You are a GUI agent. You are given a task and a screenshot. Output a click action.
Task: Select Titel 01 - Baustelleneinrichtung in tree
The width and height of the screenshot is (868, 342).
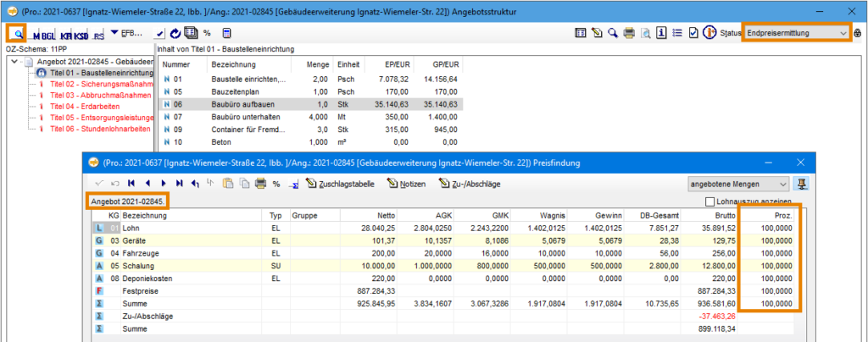pyautogui.click(x=101, y=73)
